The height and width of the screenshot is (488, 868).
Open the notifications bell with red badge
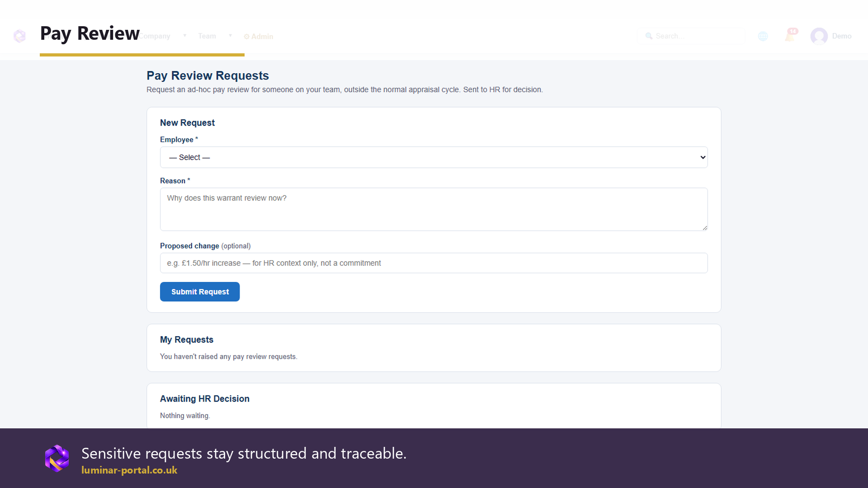point(791,35)
